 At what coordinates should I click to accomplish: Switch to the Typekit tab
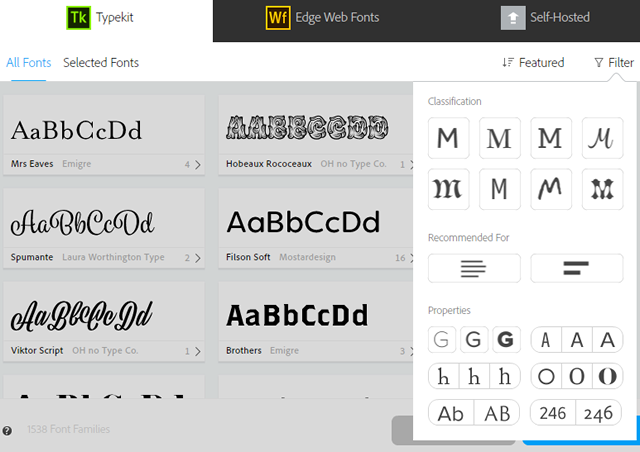click(106, 20)
